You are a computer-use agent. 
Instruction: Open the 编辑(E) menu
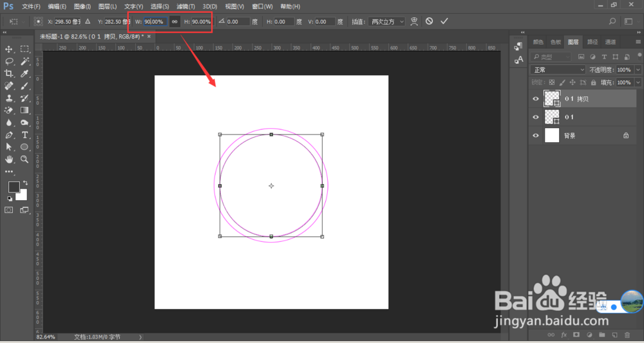point(57,6)
